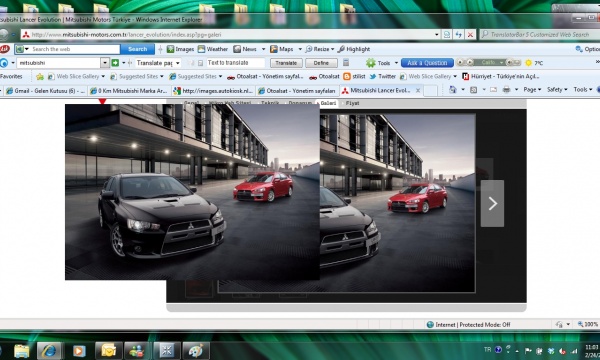Click the mitsubishi search text field
The width and height of the screenshot is (600, 360).
pos(59,63)
